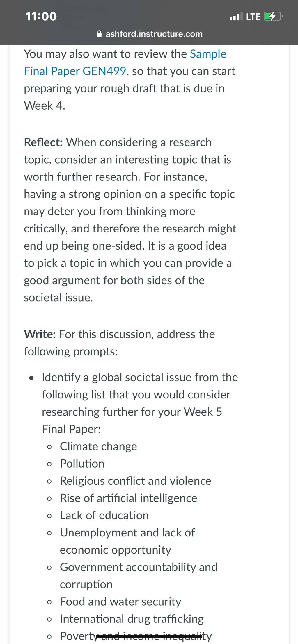Tap Rise of artificial intelligence item

click(129, 498)
